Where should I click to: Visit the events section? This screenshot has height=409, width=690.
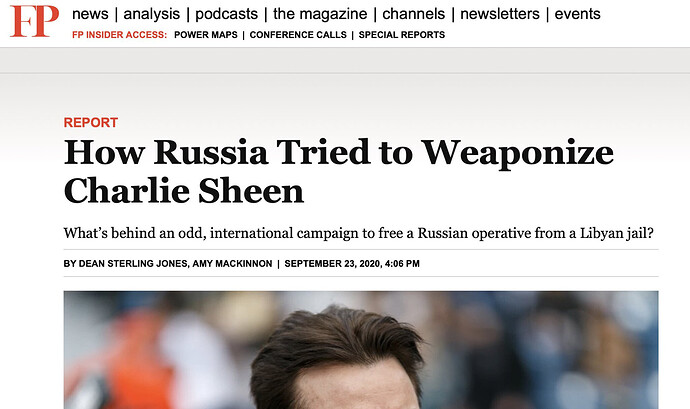coord(577,14)
